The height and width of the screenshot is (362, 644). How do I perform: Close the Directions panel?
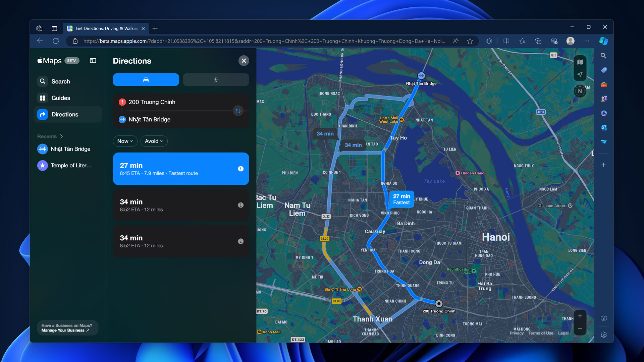point(244,61)
